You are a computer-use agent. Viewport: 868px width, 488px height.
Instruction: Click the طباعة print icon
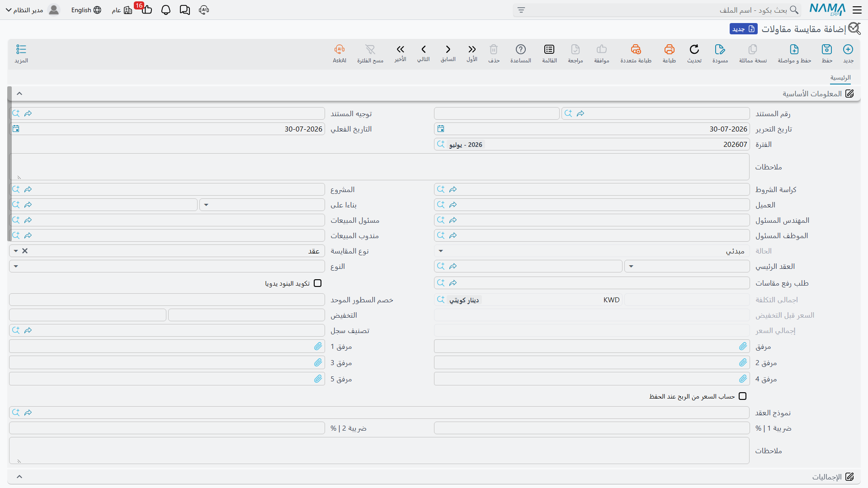669,53
